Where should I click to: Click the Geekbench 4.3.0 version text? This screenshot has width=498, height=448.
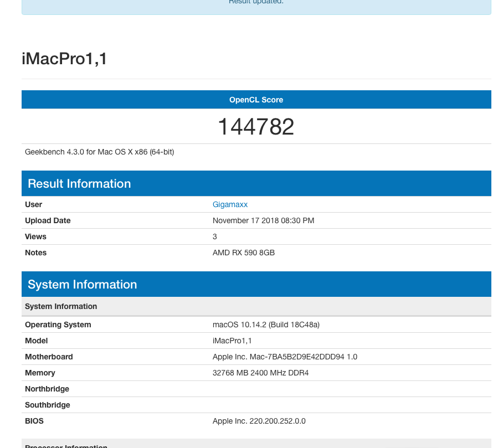100,152
